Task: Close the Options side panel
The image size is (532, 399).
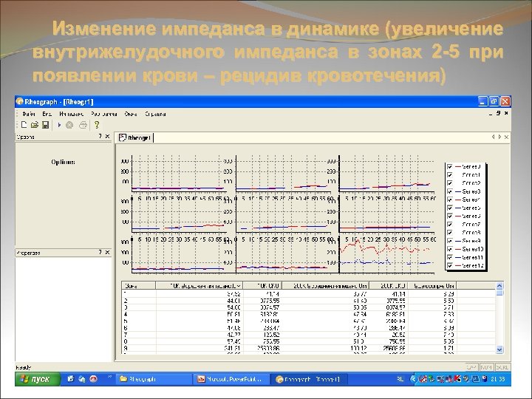Action: tap(108, 137)
